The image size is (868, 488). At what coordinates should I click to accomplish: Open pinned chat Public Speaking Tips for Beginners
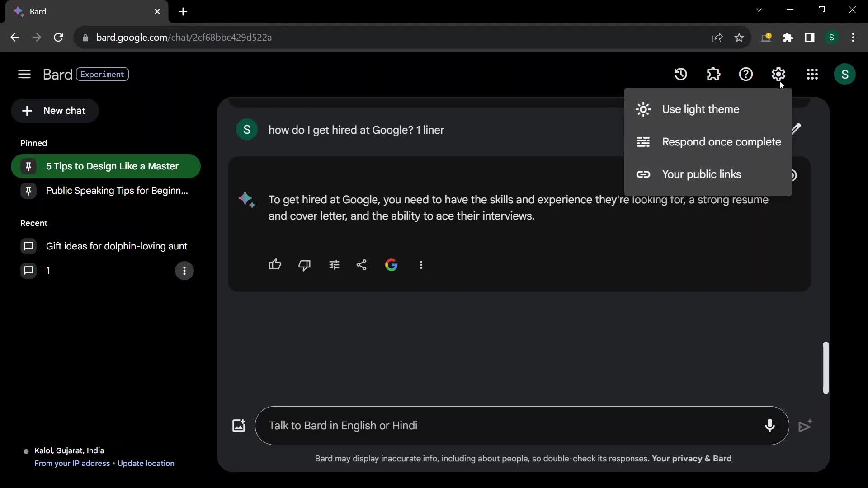pos(106,191)
